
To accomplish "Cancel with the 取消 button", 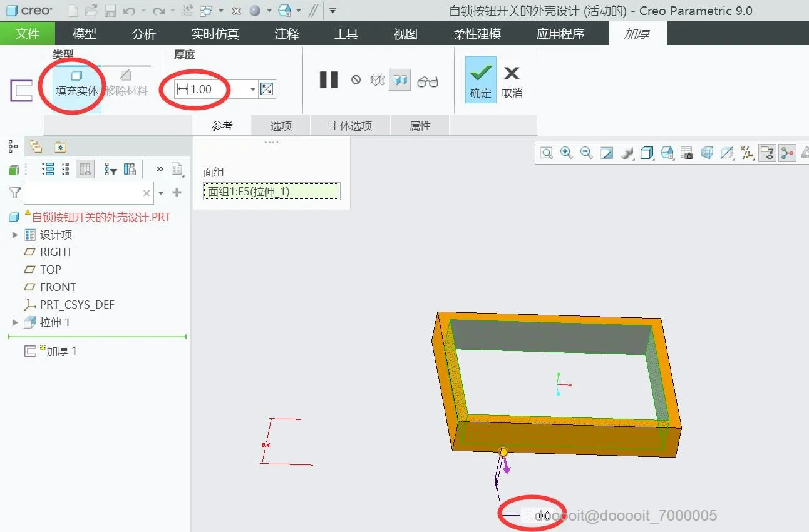I will tap(512, 80).
